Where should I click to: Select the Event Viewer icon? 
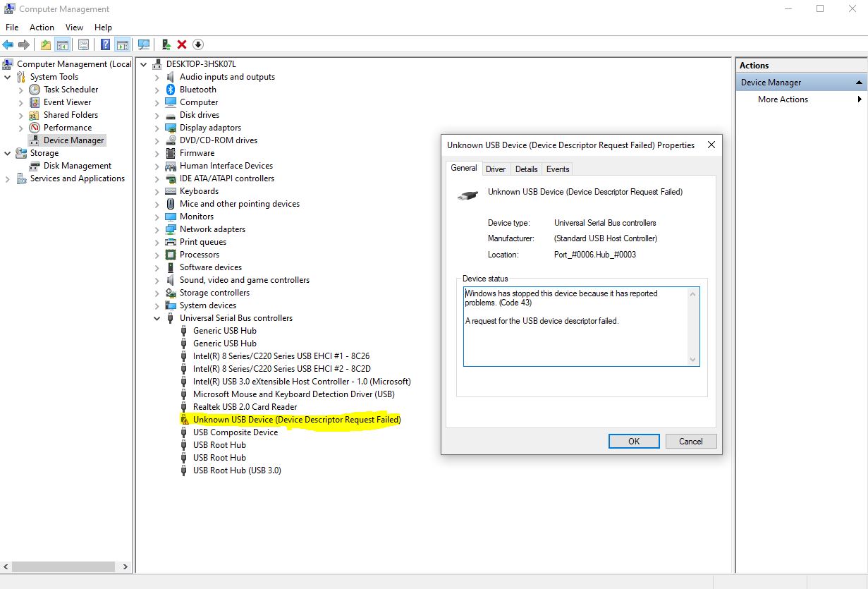(35, 102)
